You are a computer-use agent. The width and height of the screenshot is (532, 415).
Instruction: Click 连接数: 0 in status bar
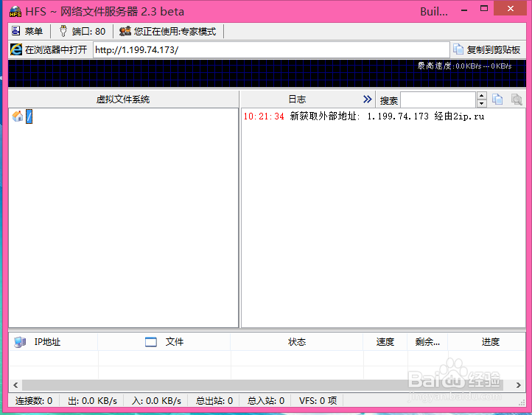(x=34, y=401)
